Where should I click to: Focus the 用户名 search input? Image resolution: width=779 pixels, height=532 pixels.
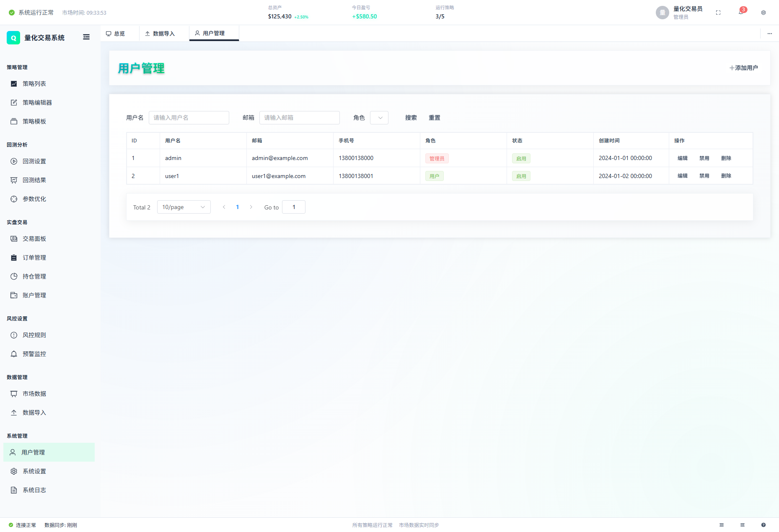[189, 118]
